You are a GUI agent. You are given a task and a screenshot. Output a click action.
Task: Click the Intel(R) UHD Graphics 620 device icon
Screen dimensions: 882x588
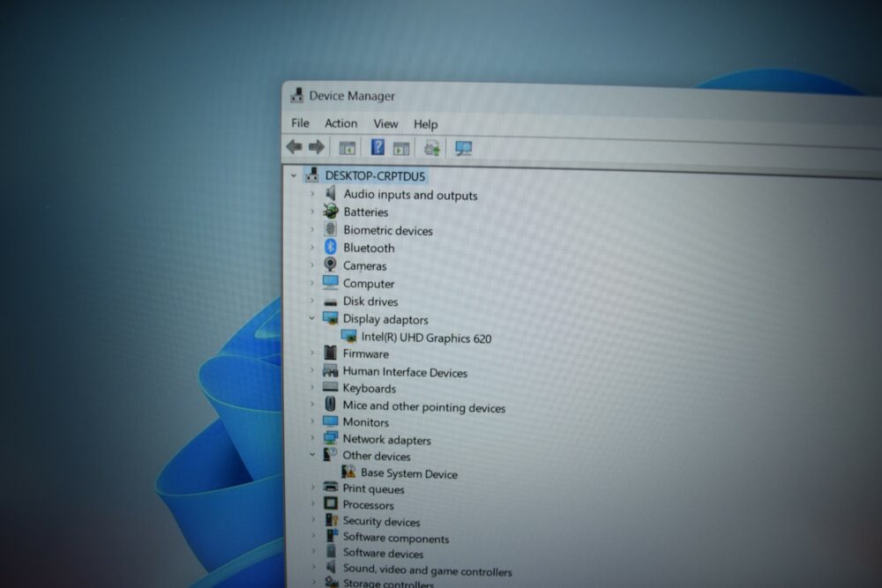coord(348,336)
